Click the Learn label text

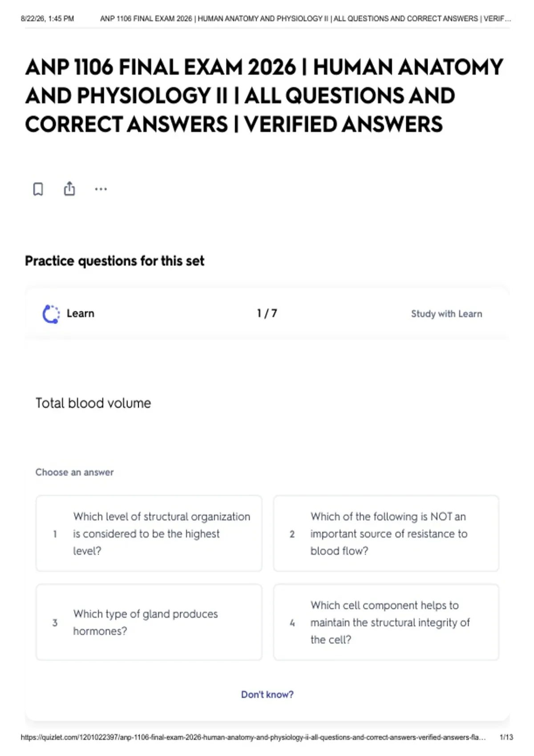pyautogui.click(x=81, y=314)
